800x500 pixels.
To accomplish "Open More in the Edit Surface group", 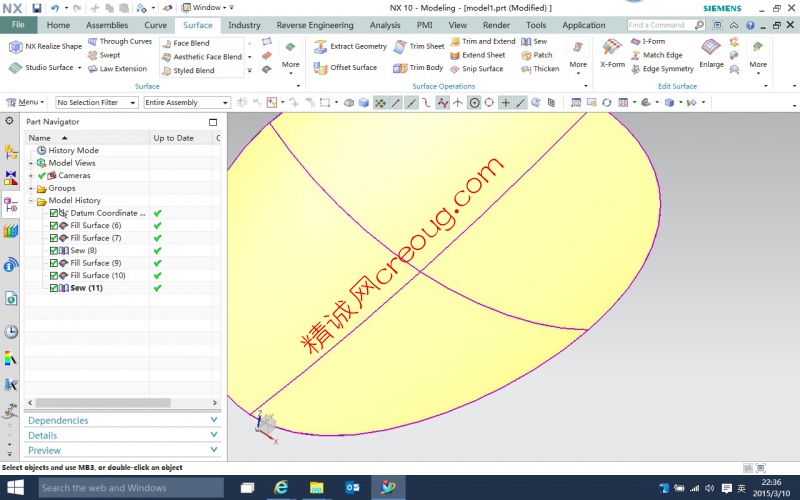I will [758, 59].
